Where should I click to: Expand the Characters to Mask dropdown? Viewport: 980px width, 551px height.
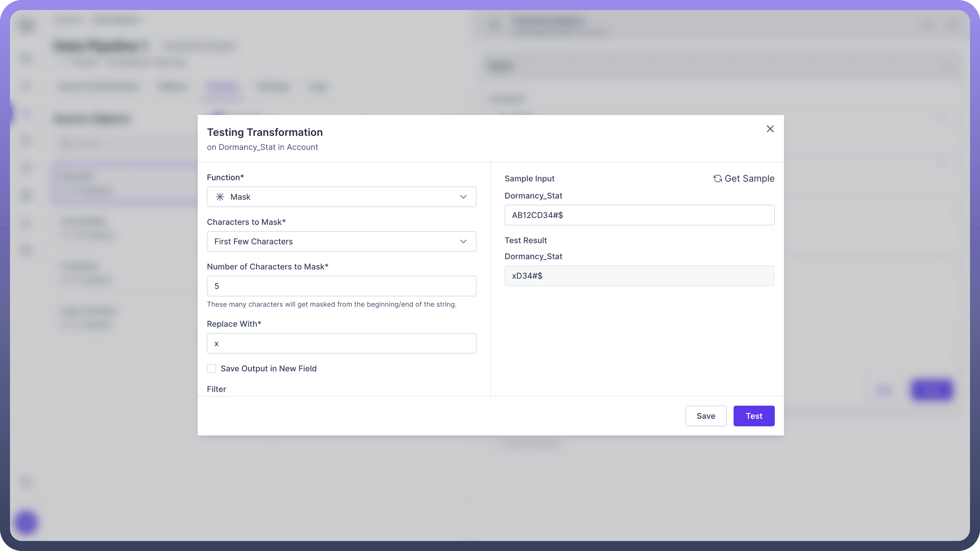click(x=341, y=241)
